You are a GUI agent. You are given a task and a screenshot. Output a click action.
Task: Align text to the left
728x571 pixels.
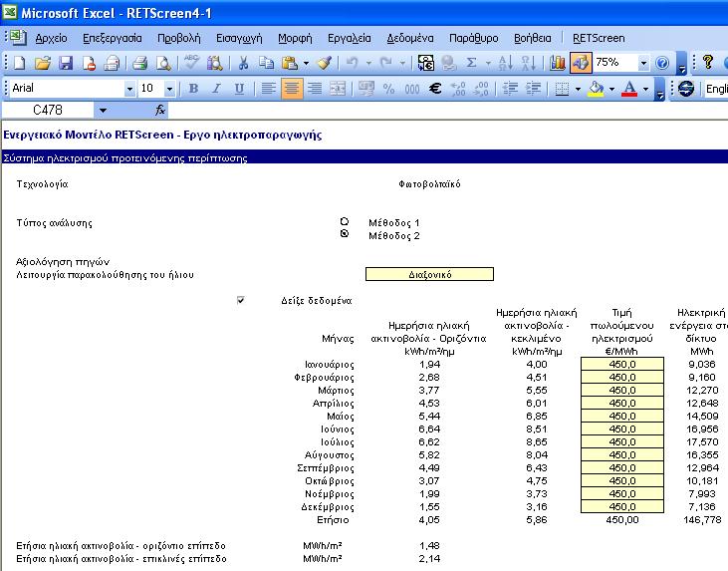(x=268, y=89)
